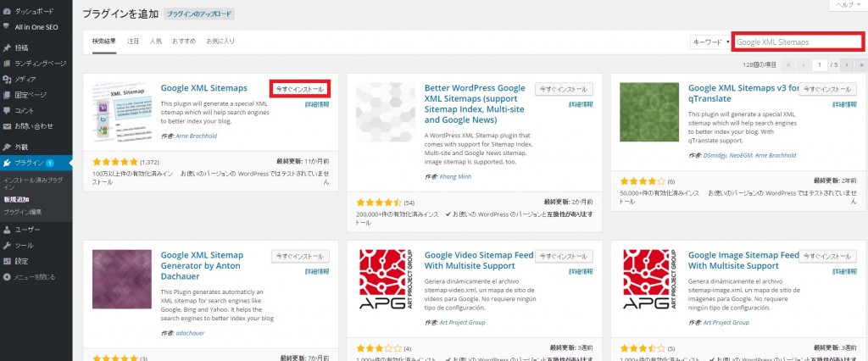Open コメント comments bubble icon
The width and height of the screenshot is (868, 361).
(x=8, y=110)
